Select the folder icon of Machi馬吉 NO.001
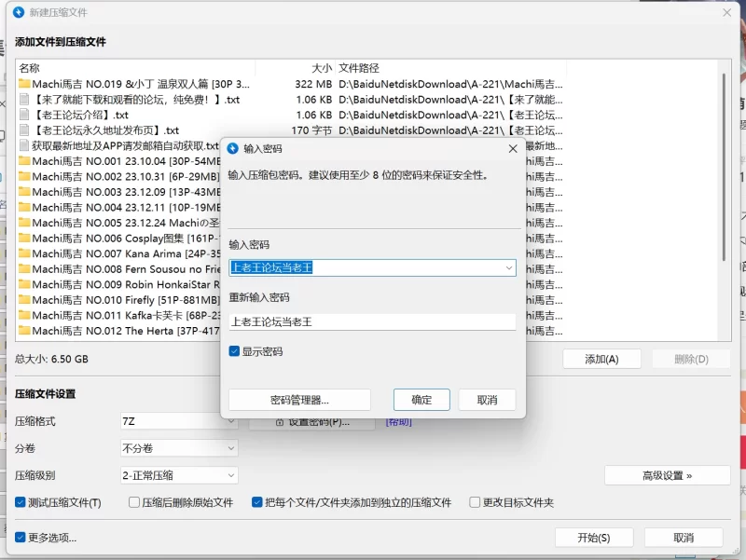Image resolution: width=746 pixels, height=560 pixels. tap(25, 161)
